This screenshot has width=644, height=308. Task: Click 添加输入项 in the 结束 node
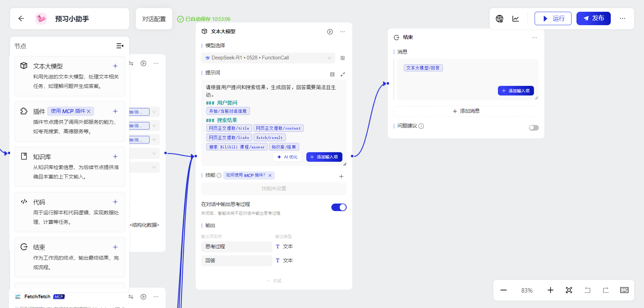point(516,91)
